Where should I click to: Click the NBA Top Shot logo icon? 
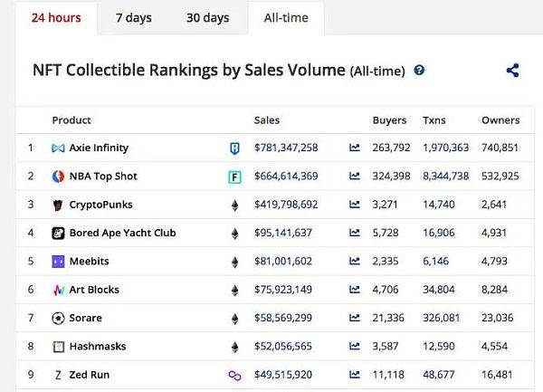pyautogui.click(x=58, y=177)
